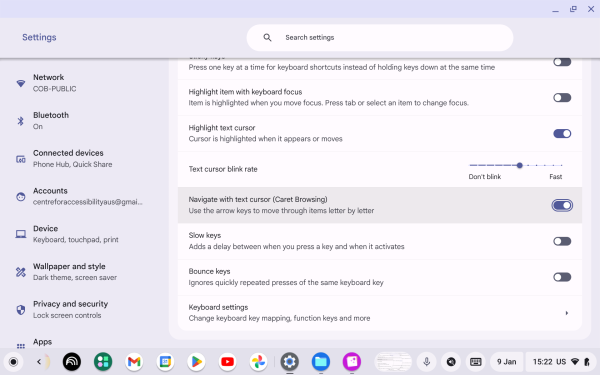The width and height of the screenshot is (600, 375).
Task: Open Keyboard settings row
Action: 380,313
